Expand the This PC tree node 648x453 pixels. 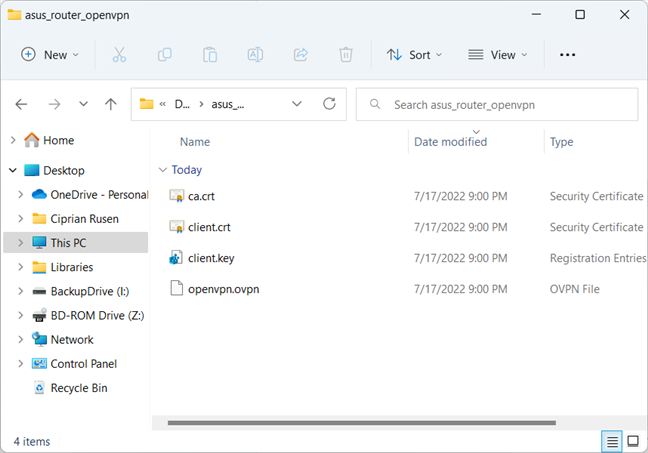(21, 243)
